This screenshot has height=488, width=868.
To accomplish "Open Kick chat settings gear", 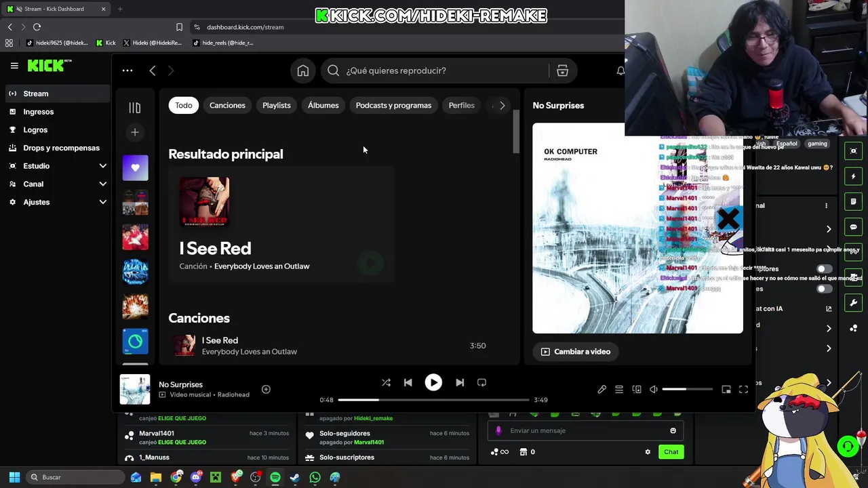I will tap(648, 452).
